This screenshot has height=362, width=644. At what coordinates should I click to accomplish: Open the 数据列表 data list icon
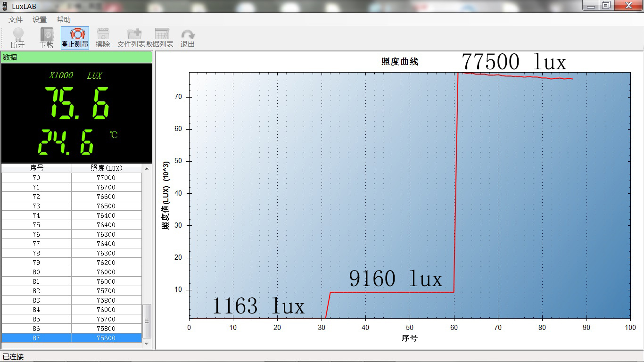[x=160, y=38]
